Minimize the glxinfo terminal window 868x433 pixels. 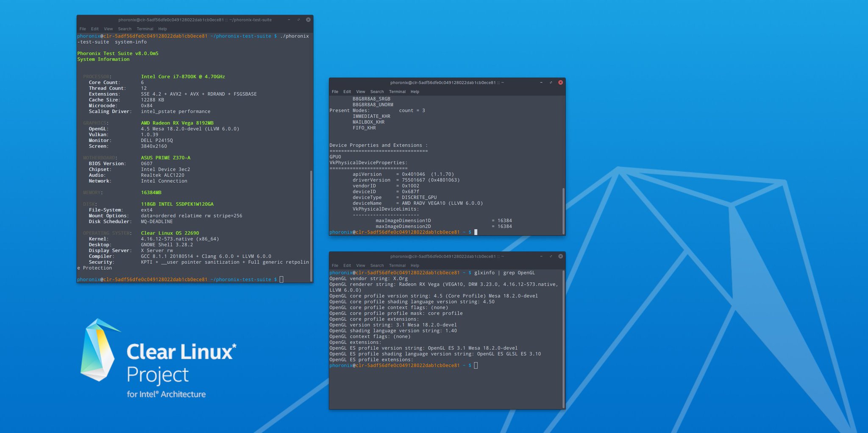point(541,256)
